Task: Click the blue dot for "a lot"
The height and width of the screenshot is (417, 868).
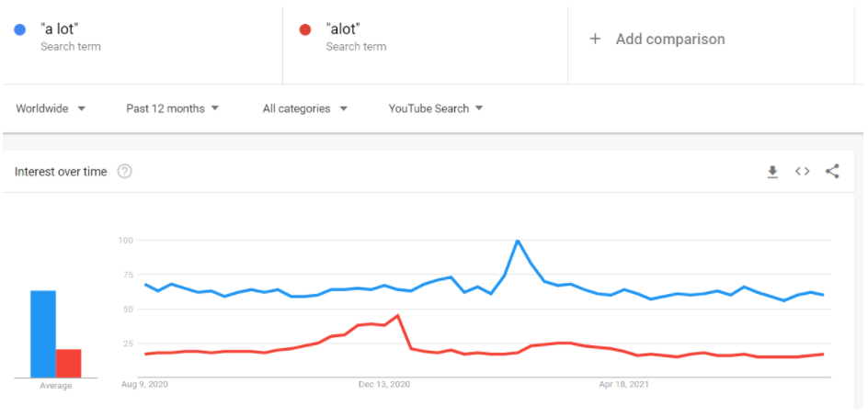Action: pyautogui.click(x=20, y=30)
